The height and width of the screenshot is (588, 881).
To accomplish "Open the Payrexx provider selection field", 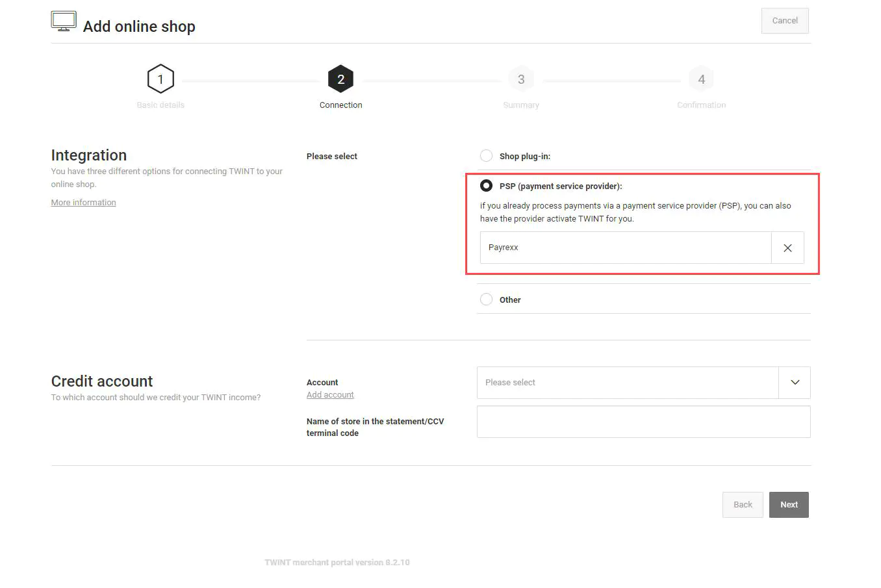I will 626,248.
